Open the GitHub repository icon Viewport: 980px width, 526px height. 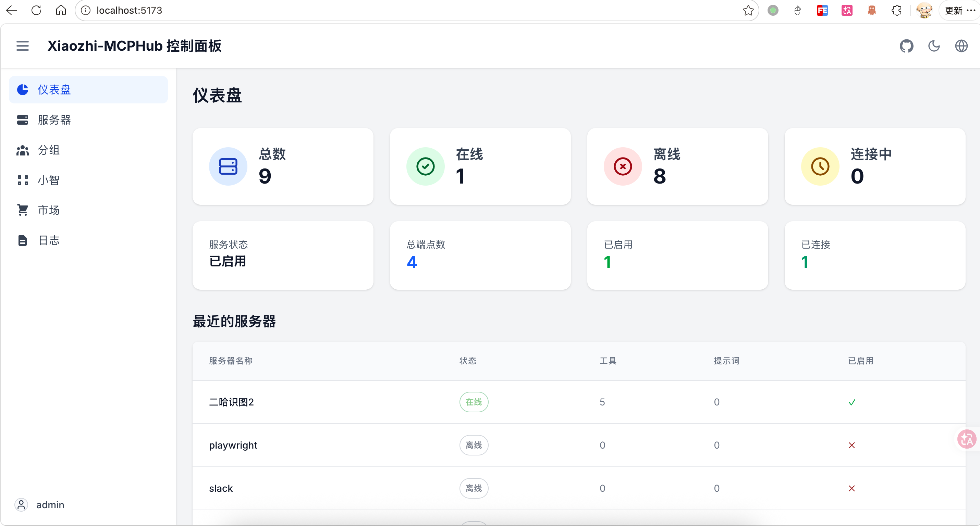pyautogui.click(x=906, y=46)
